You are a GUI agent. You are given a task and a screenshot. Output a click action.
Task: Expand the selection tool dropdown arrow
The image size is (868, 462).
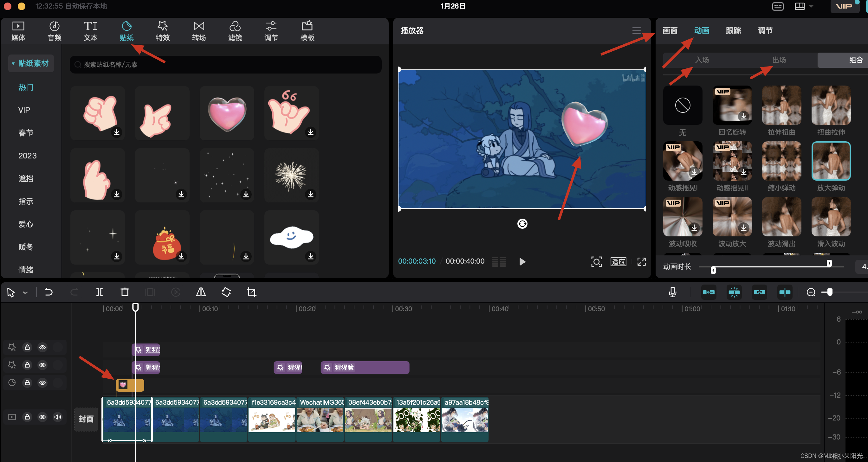pyautogui.click(x=25, y=292)
